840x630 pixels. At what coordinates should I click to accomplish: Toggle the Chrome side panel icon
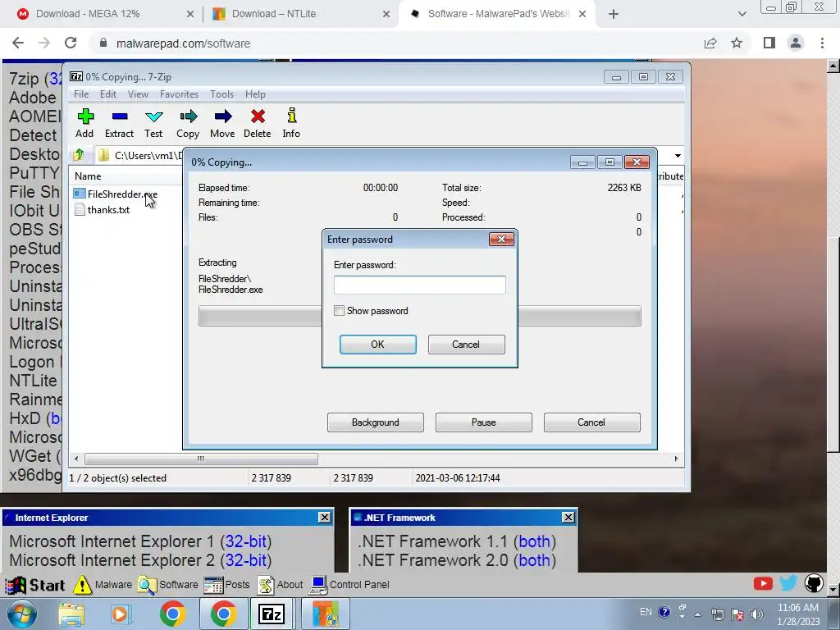pyautogui.click(x=769, y=43)
